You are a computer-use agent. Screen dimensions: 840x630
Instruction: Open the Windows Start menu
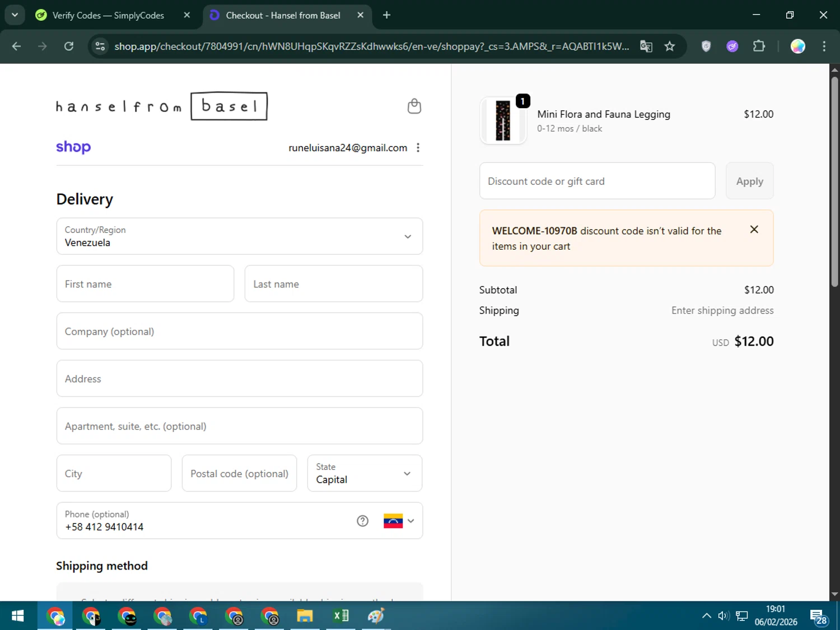pos(18,616)
